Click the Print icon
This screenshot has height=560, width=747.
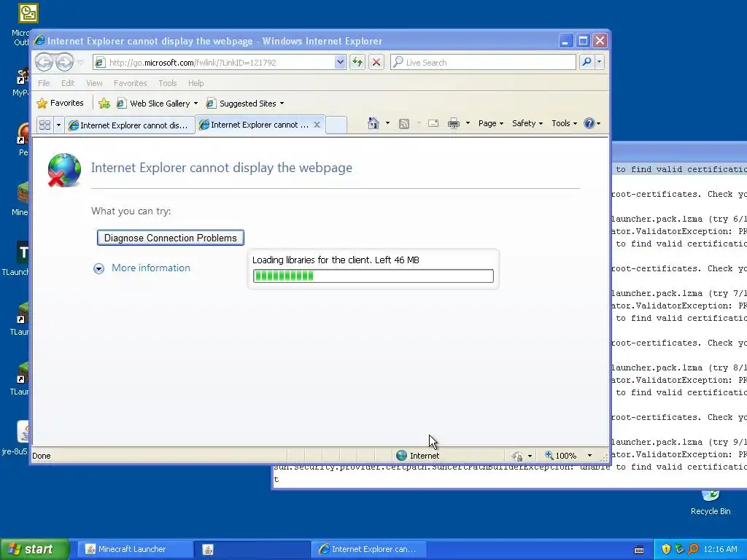tap(454, 124)
